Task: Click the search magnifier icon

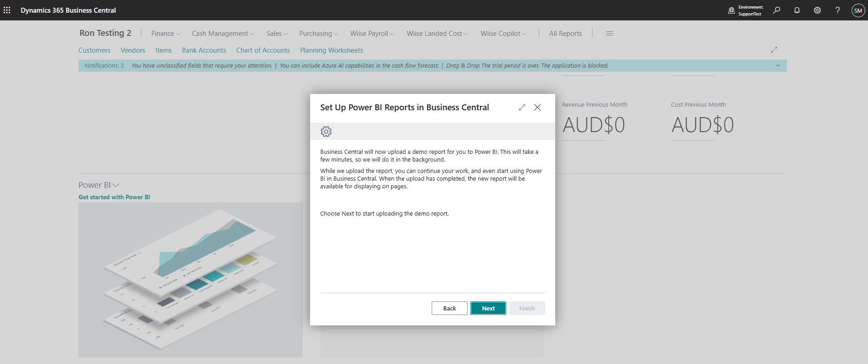Action: pos(777,10)
